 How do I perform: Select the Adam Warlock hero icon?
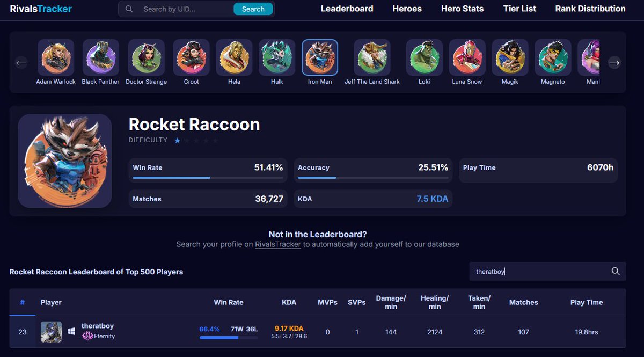(x=56, y=57)
